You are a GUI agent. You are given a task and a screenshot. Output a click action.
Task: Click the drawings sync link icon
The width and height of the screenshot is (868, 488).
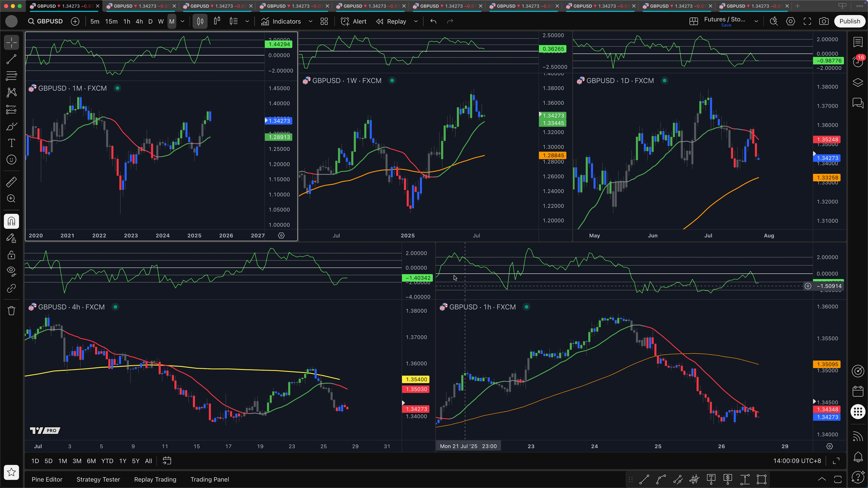click(12, 288)
